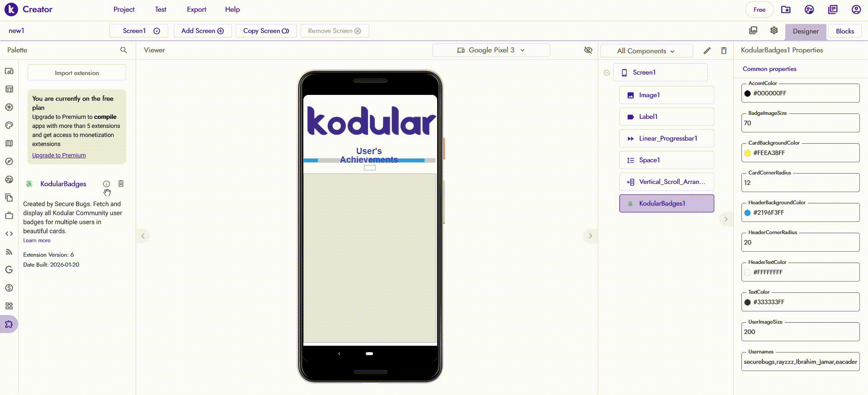Select Linear_Progressbar1 in the component tree
Screen dimensions: 868x395
666,138
